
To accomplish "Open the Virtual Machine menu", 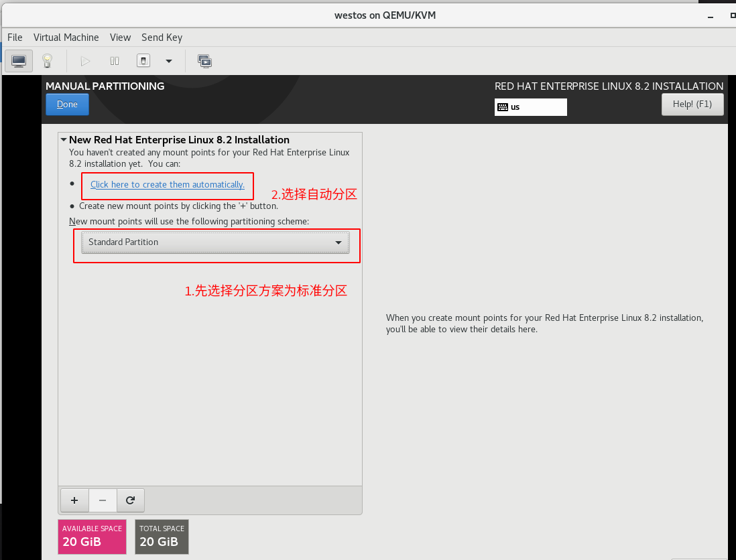I will pos(66,38).
